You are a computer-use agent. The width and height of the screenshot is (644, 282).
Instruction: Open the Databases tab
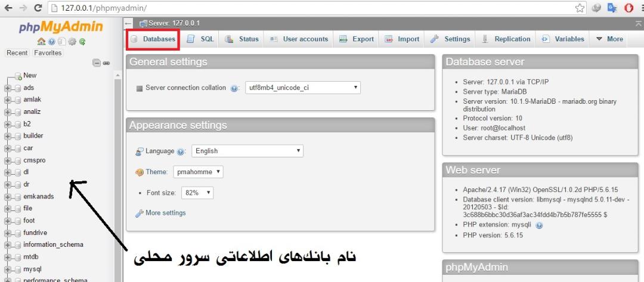click(153, 39)
